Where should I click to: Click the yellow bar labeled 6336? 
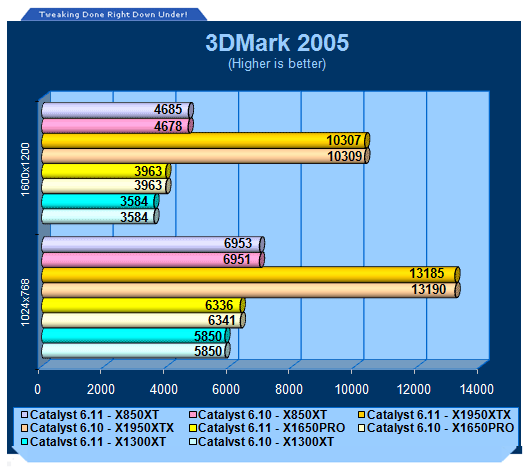143,305
